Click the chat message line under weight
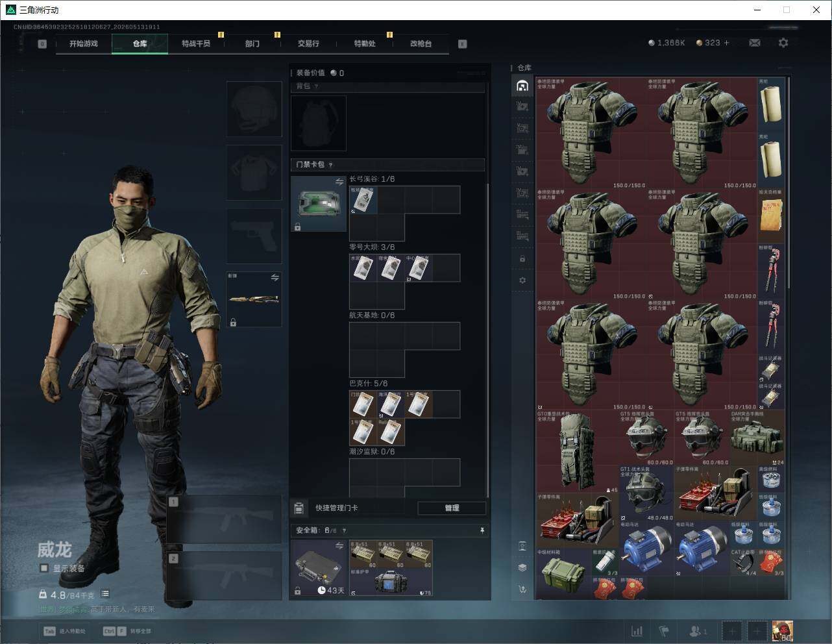This screenshot has width=832, height=644. (x=97, y=610)
